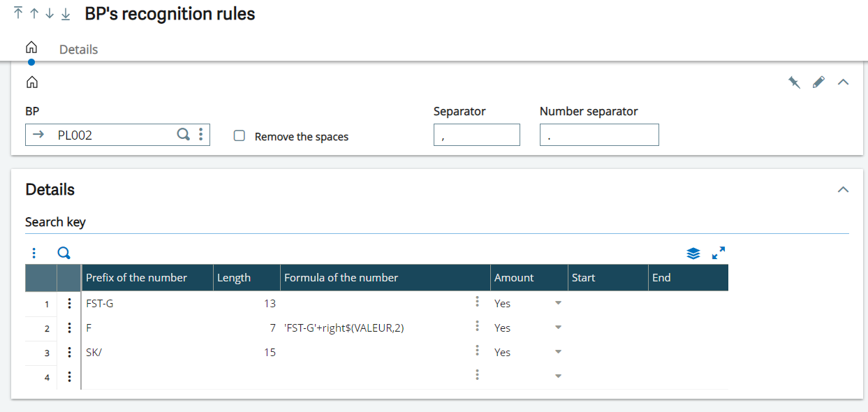The width and height of the screenshot is (868, 412).
Task: Click the BP field containing PL002
Action: 117,135
